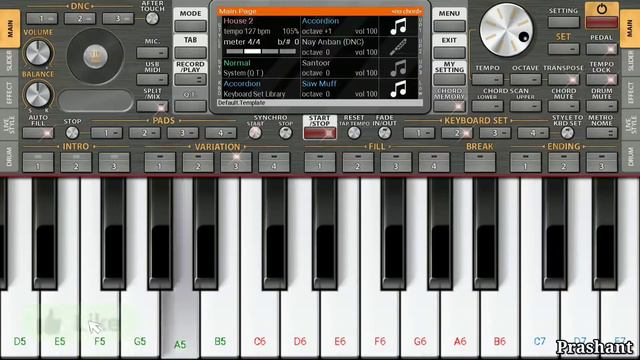Screen dimensions: 640x360
Task: Click the Style to KBD Set round button
Action: click(567, 133)
